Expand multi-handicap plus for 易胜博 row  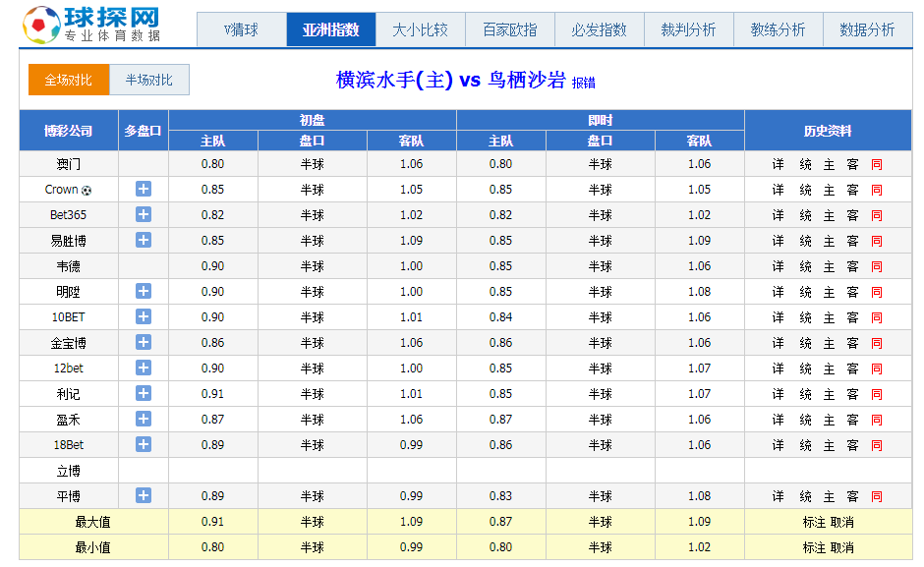point(144,240)
